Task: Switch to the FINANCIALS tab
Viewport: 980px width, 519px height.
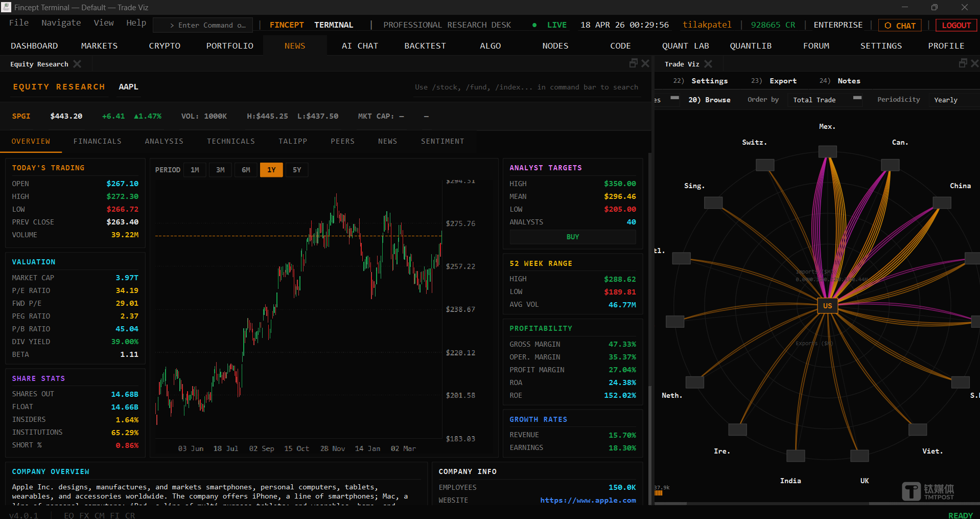Action: [97, 141]
